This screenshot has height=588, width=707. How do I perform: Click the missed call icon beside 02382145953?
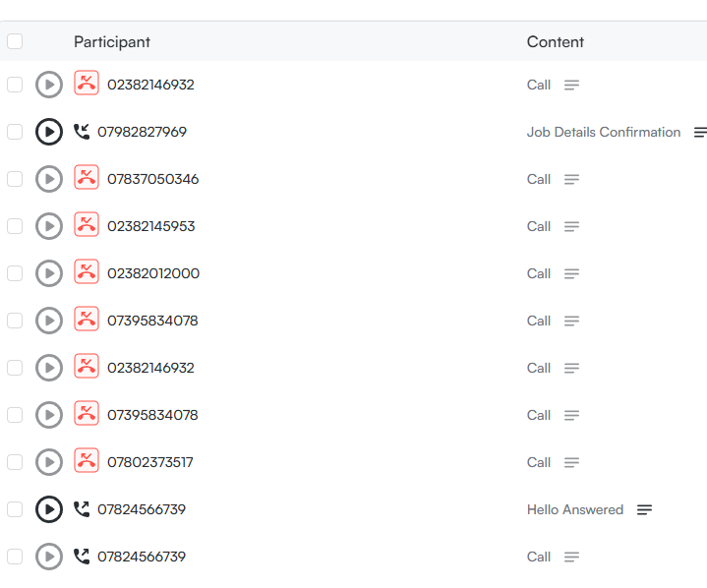[87, 225]
